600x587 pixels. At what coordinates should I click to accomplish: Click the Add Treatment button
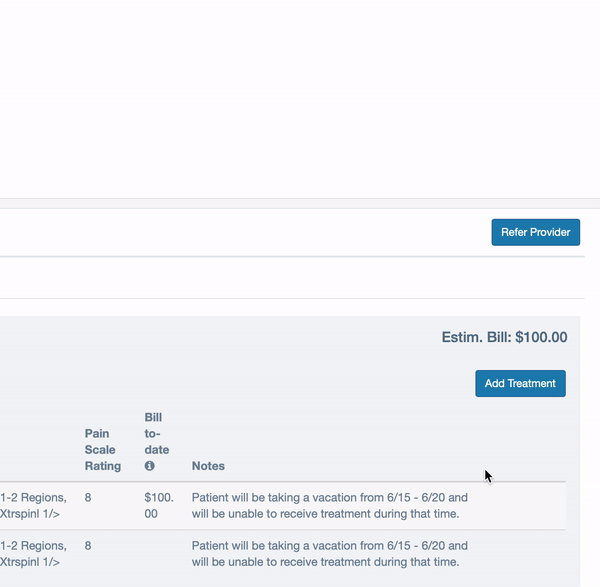point(520,383)
